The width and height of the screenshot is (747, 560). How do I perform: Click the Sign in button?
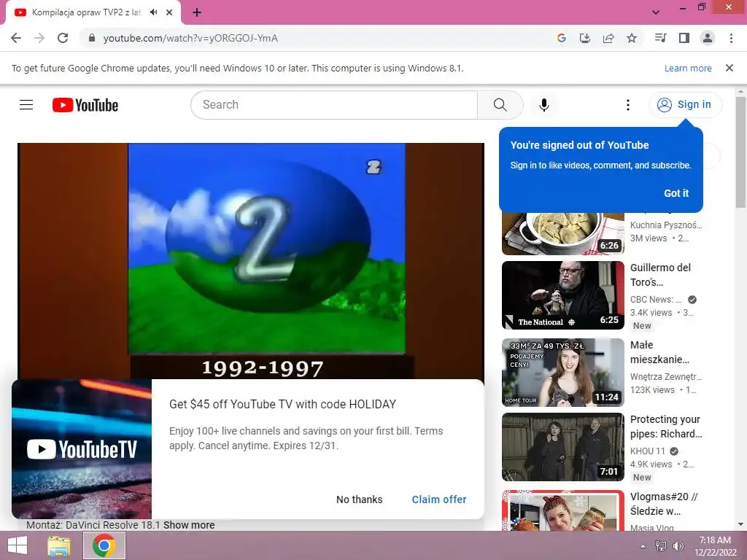coord(685,105)
